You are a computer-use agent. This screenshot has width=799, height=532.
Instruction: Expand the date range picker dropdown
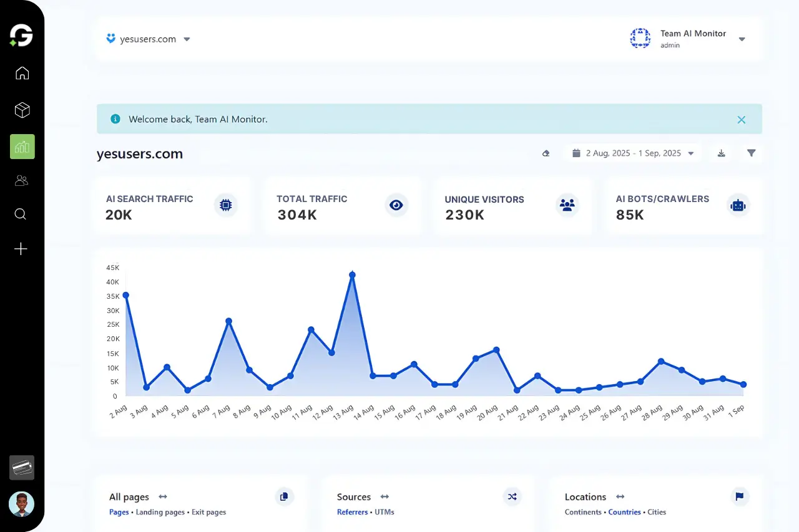[690, 153]
